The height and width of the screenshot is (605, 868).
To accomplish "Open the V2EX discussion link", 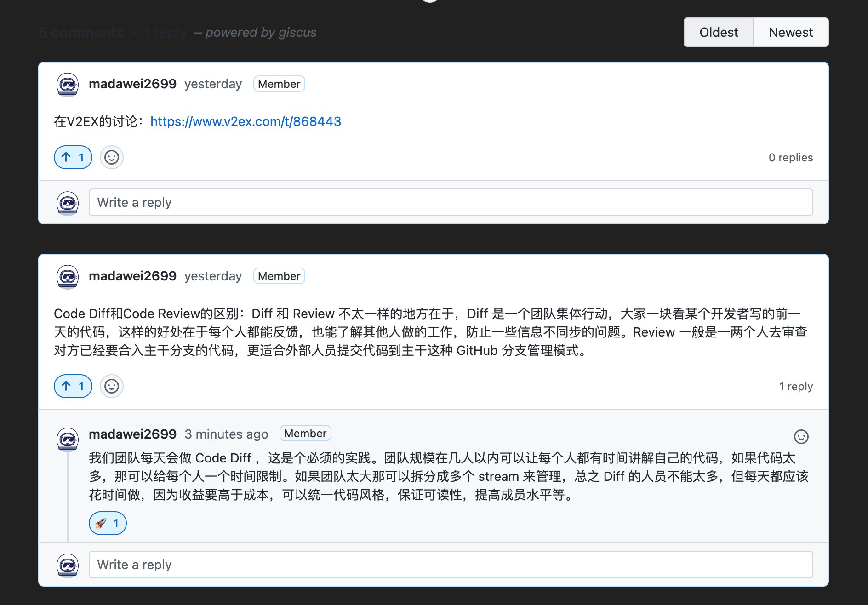I will pyautogui.click(x=246, y=121).
